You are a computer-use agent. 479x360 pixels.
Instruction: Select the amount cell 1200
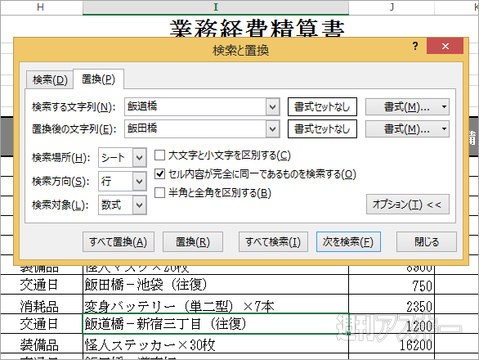tap(392, 324)
